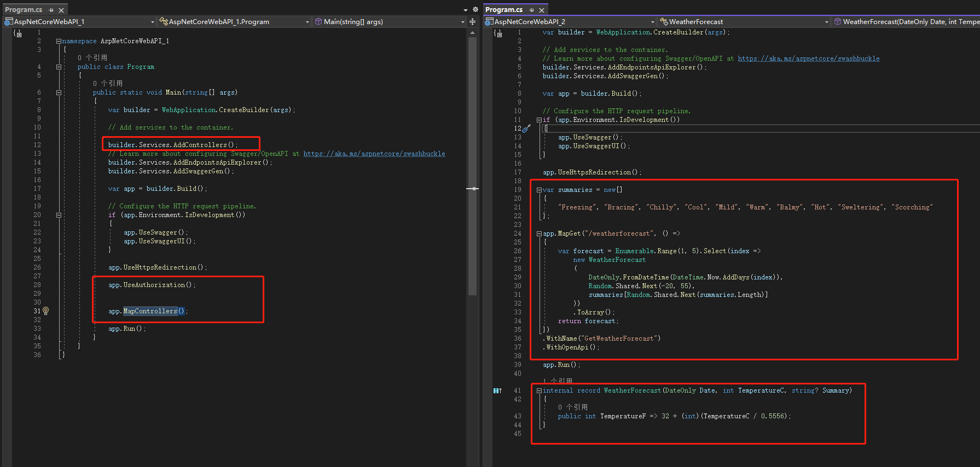The width and height of the screenshot is (980, 467).
Task: Pin the left Program.cs tab
Action: point(51,10)
